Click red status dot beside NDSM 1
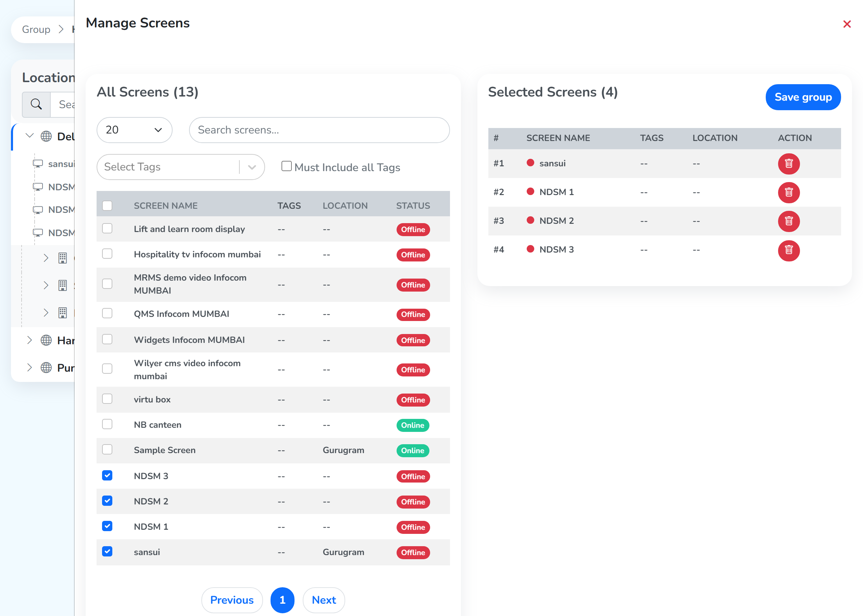The height and width of the screenshot is (616, 863). (530, 192)
